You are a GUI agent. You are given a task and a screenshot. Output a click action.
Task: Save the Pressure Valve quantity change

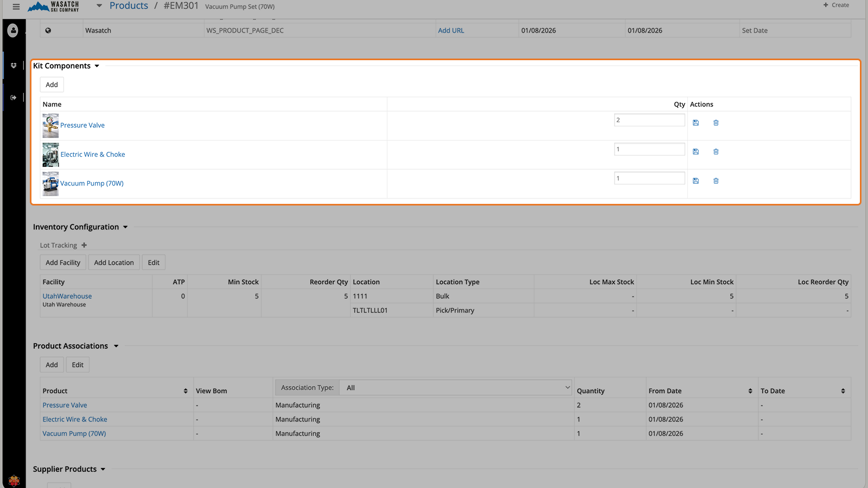coord(695,123)
